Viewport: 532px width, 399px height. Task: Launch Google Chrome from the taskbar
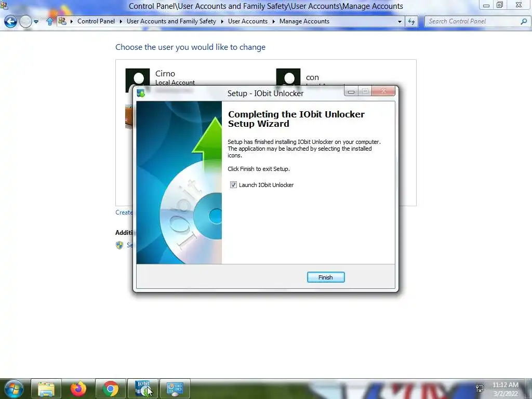click(110, 389)
